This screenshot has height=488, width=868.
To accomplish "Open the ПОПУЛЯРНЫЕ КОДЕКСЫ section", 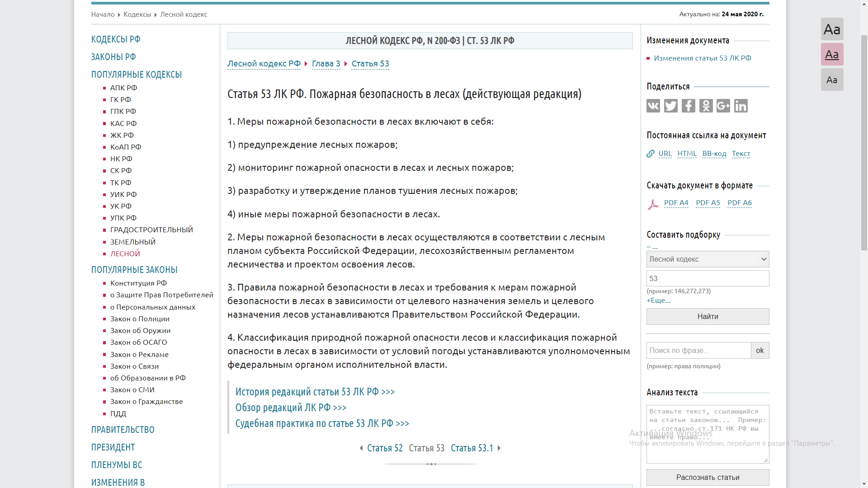I will (x=137, y=75).
